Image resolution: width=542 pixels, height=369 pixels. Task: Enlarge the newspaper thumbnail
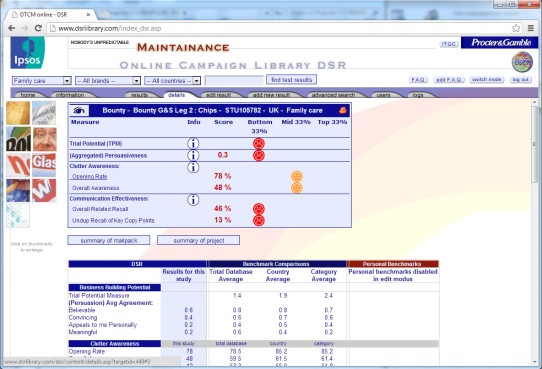tap(44, 113)
